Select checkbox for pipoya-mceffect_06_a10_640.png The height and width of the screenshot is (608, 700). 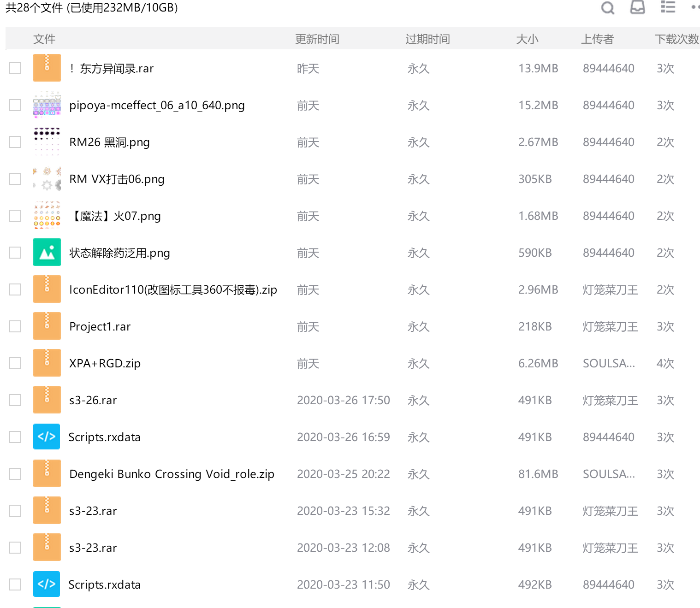tap(15, 105)
